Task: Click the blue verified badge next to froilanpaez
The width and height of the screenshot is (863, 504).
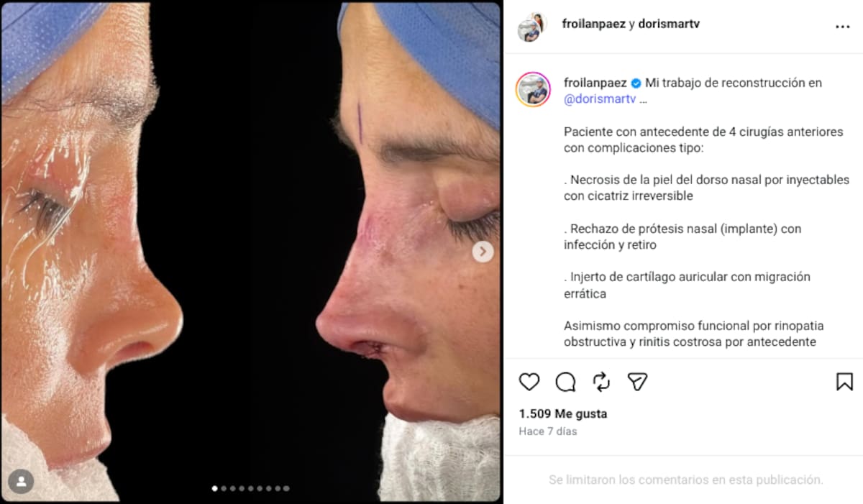Action: pos(636,83)
